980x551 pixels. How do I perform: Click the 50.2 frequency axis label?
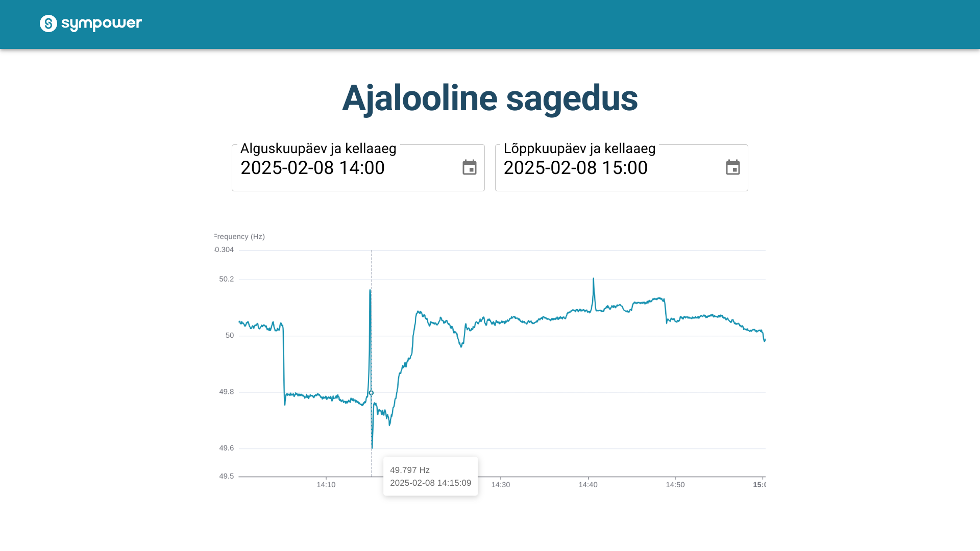click(227, 279)
